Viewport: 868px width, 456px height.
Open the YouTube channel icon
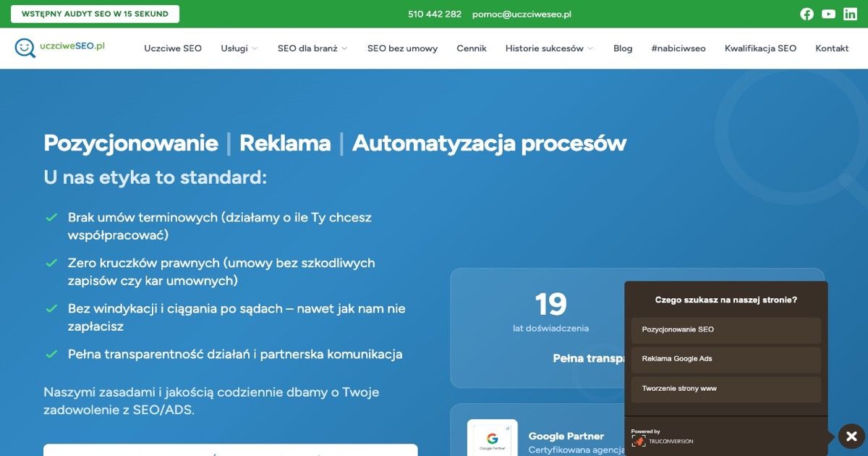827,14
